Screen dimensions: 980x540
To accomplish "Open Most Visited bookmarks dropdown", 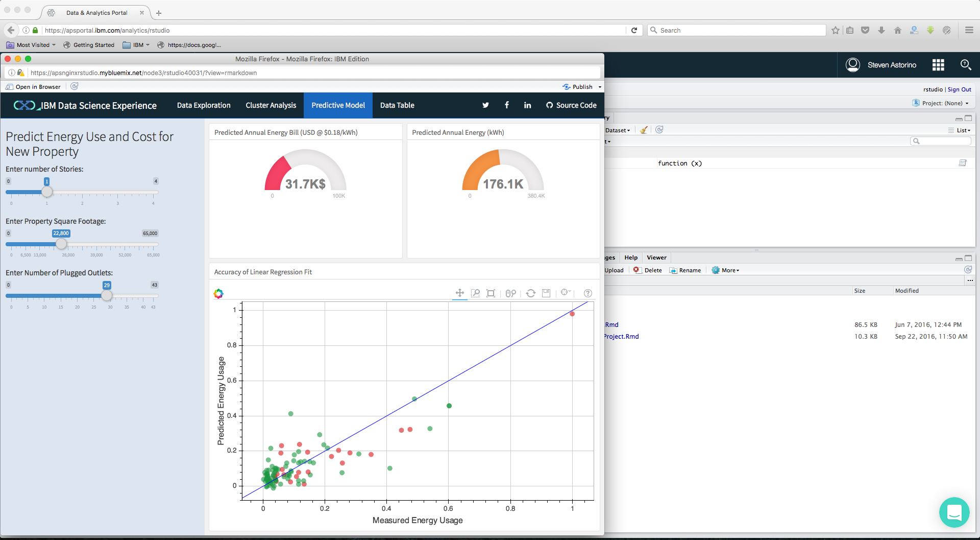I will 31,45.
